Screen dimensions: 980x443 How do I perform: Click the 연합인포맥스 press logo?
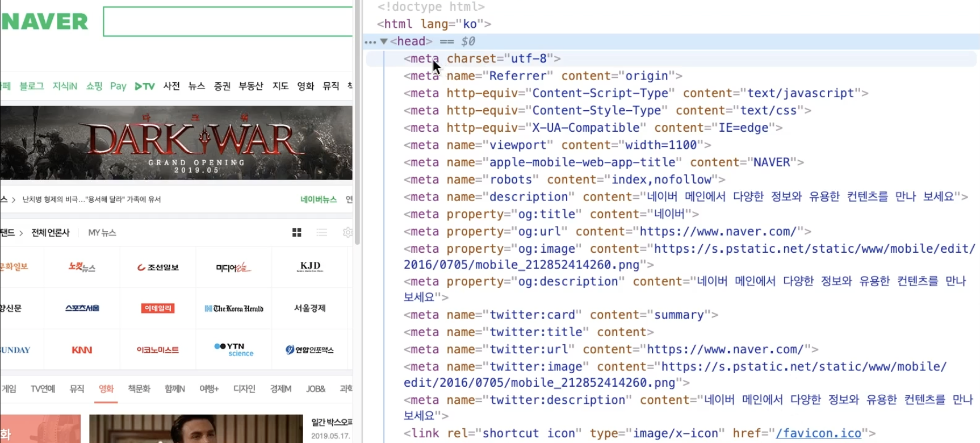[309, 350]
